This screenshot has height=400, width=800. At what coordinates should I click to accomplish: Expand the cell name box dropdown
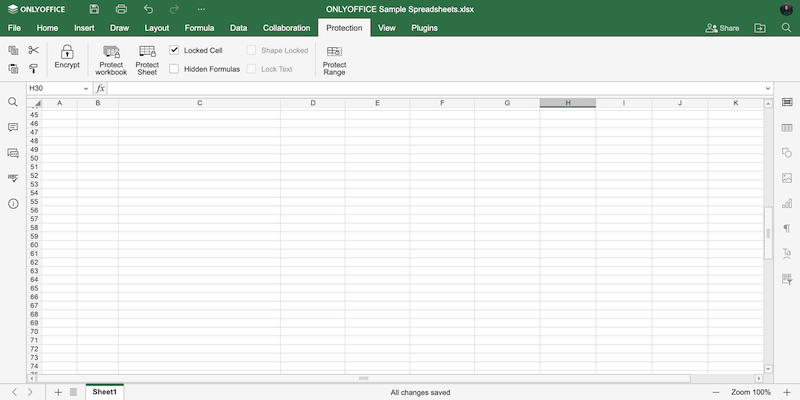tap(85, 88)
